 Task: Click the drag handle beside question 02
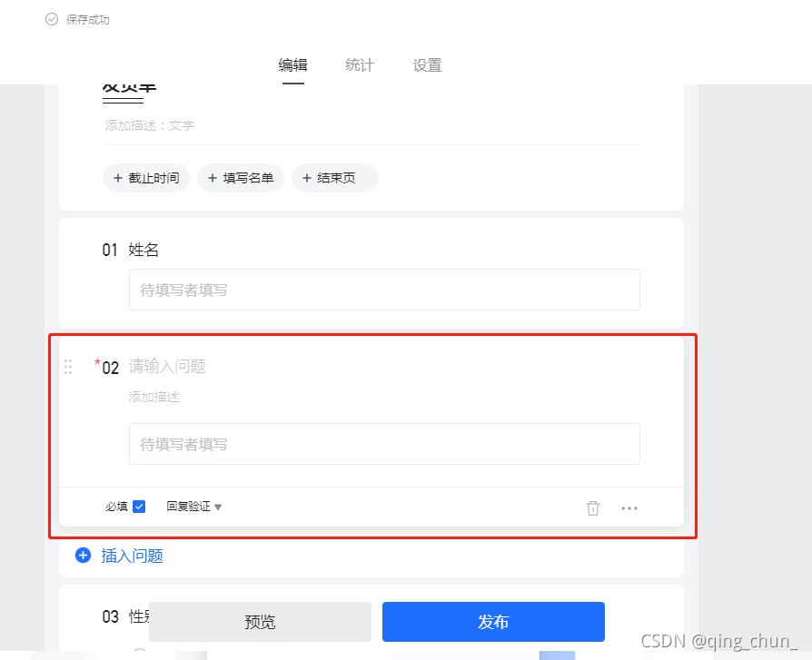[x=68, y=367]
